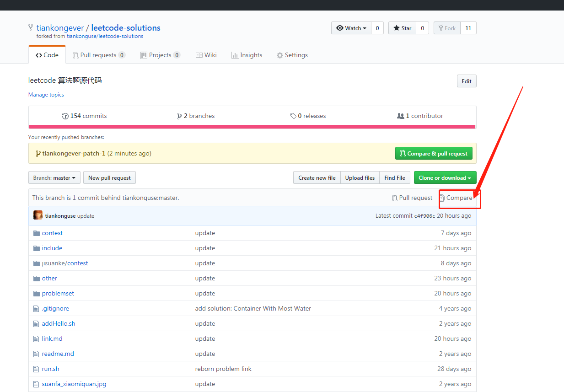564x392 pixels.
Task: Expand the Clone or download dropdown
Action: (x=445, y=178)
